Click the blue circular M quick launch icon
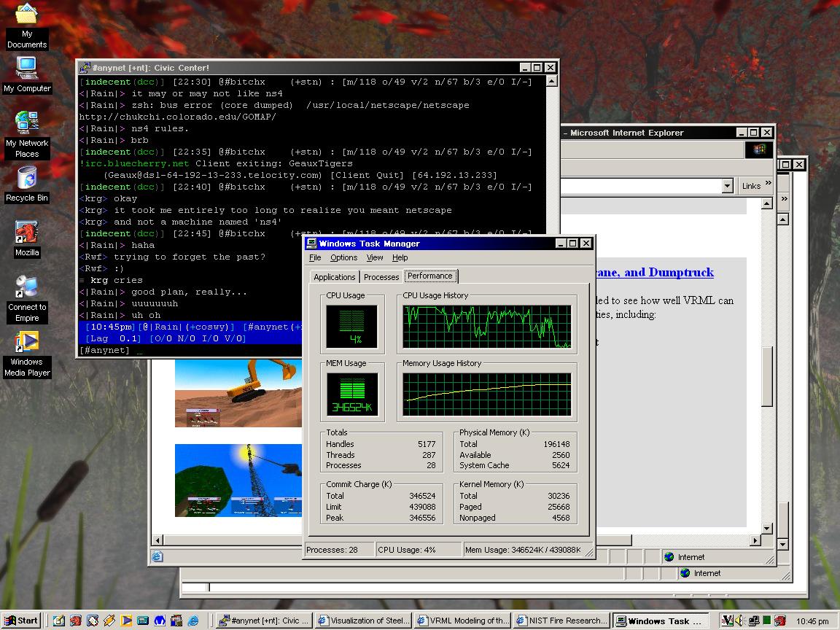840x630 pixels. tap(160, 621)
